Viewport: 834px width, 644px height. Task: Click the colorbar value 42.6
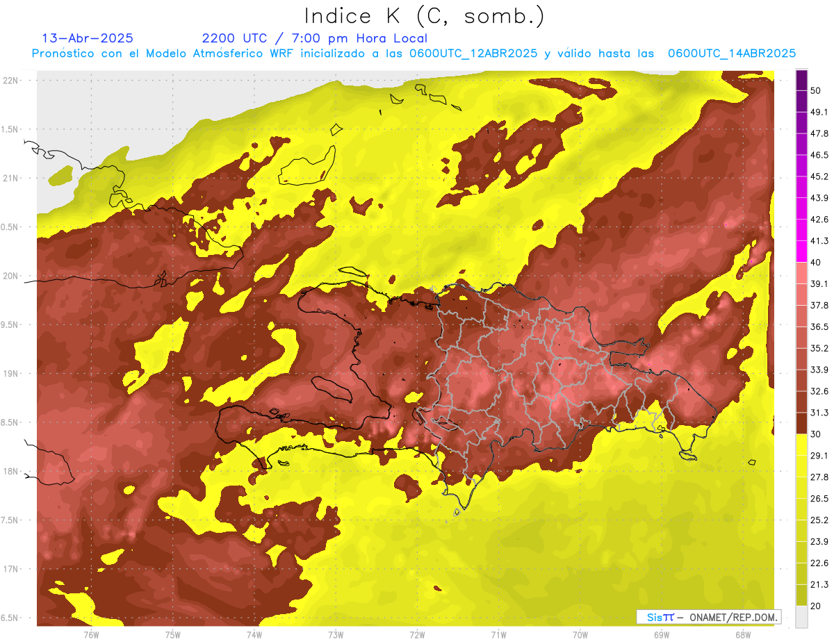[819, 220]
